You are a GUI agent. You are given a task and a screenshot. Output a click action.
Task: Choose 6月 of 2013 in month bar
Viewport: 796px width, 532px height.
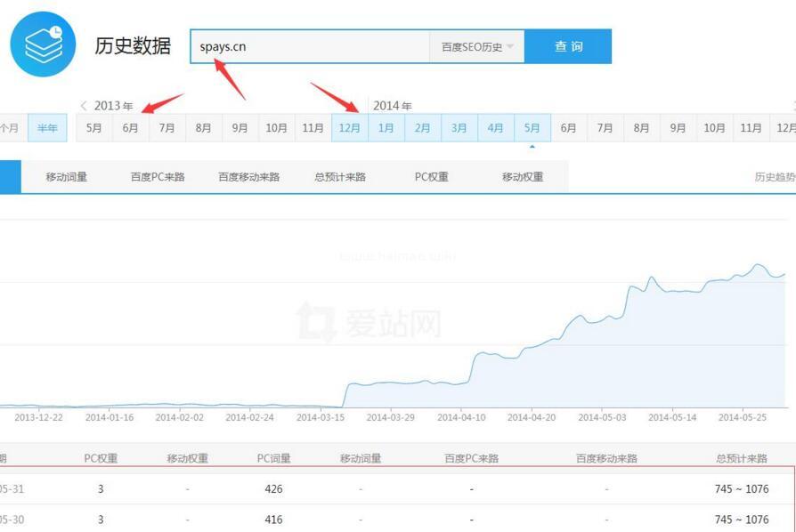click(131, 128)
